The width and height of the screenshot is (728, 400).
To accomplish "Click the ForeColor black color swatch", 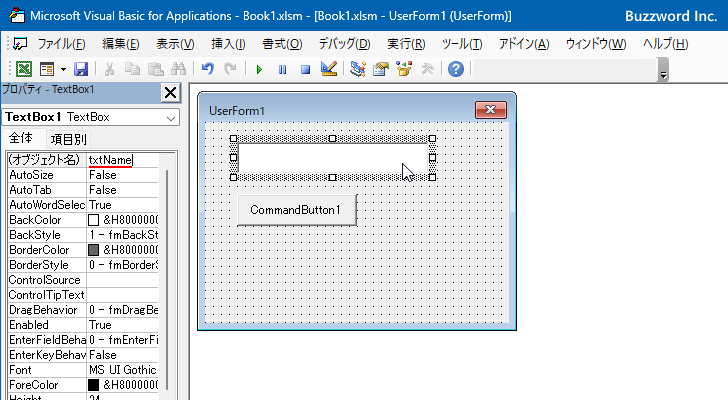I will pos(93,385).
